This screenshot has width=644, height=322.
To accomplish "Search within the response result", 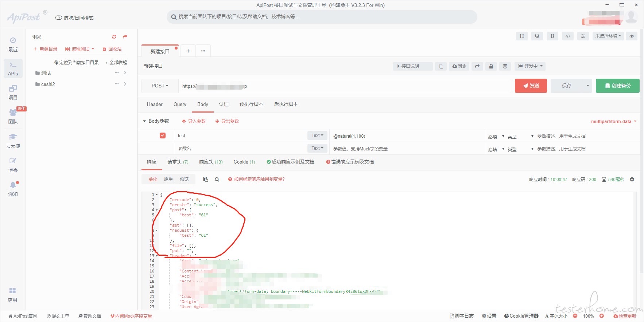I will 217,180.
